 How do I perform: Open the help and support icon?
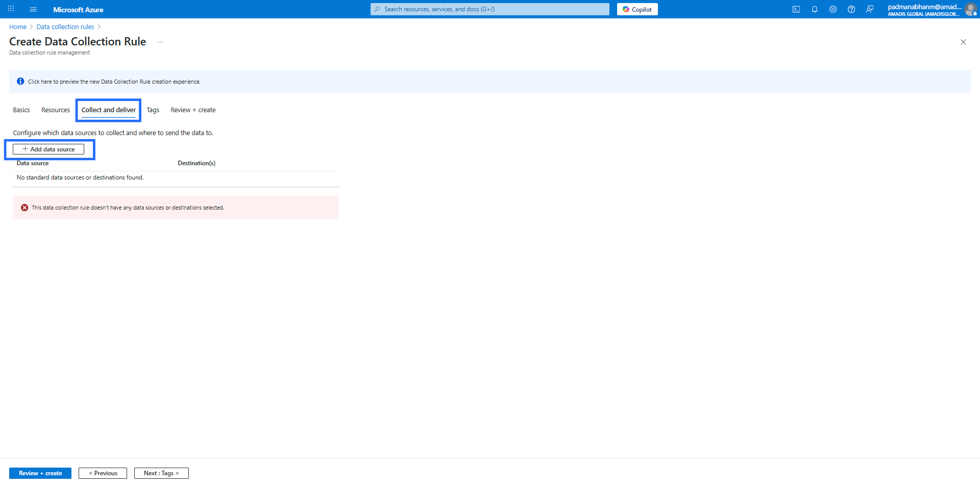click(851, 9)
